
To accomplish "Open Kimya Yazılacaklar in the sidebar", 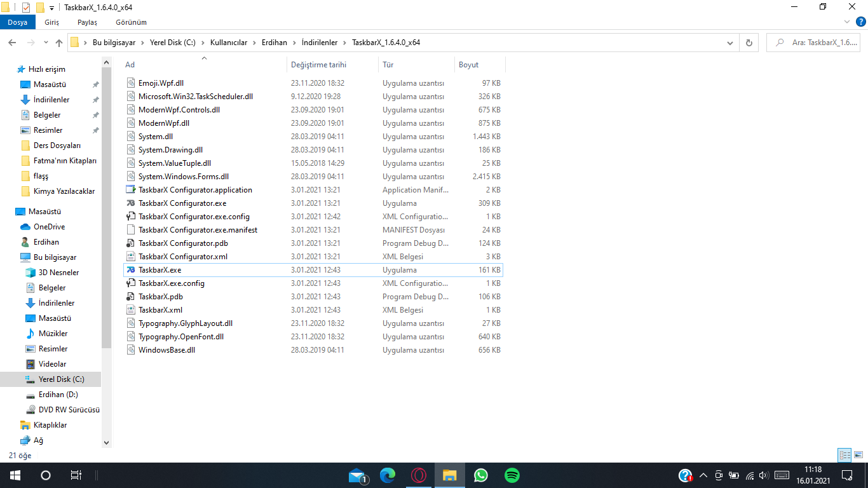I will [64, 191].
